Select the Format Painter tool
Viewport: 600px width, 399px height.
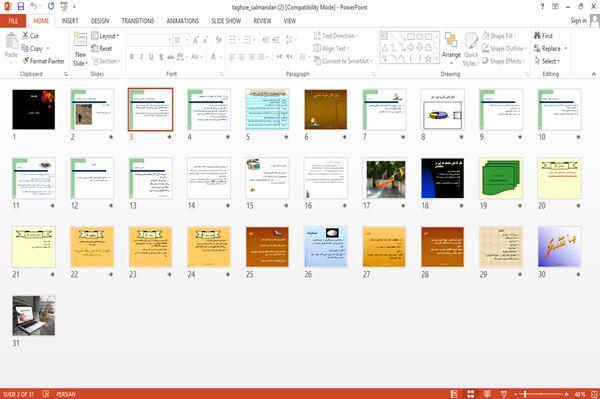pyautogui.click(x=43, y=61)
